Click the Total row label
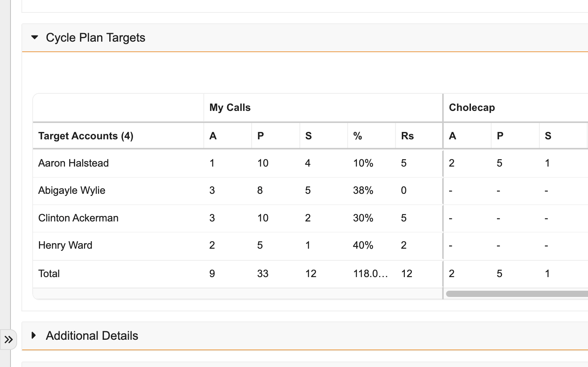The image size is (588, 367). point(49,274)
